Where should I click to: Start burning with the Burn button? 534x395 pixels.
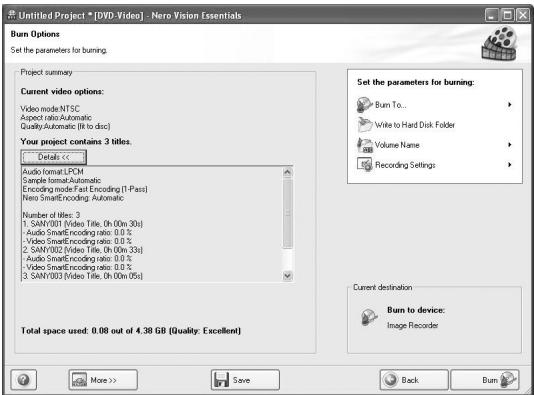(x=485, y=380)
